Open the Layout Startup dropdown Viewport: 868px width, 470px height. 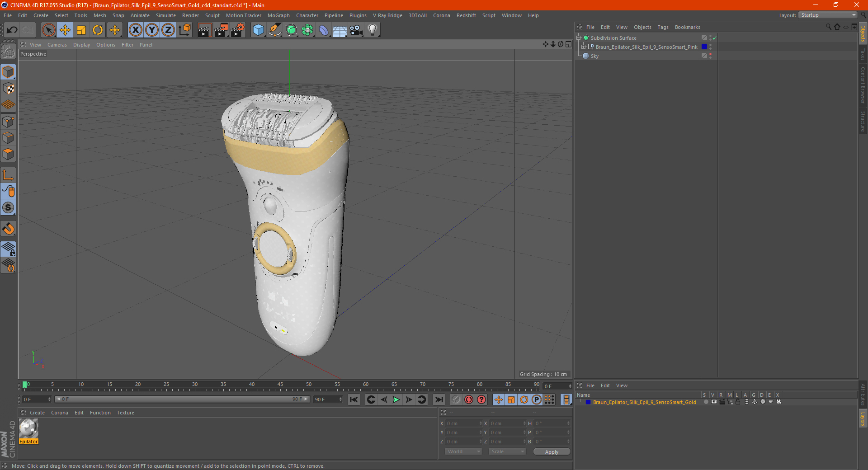[x=828, y=15]
